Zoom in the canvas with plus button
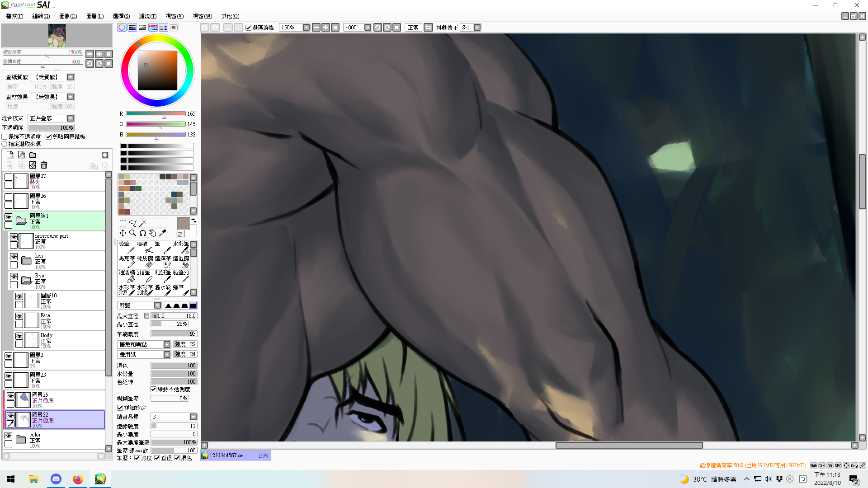 click(325, 28)
